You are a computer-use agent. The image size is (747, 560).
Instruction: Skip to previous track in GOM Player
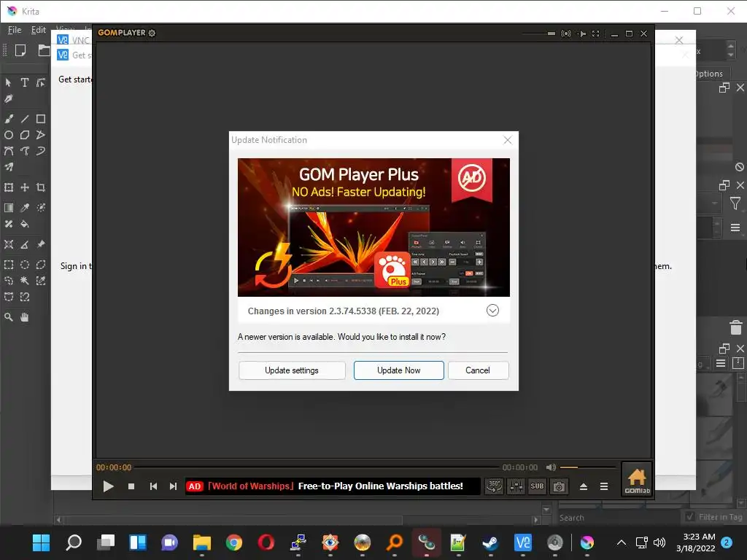(153, 486)
